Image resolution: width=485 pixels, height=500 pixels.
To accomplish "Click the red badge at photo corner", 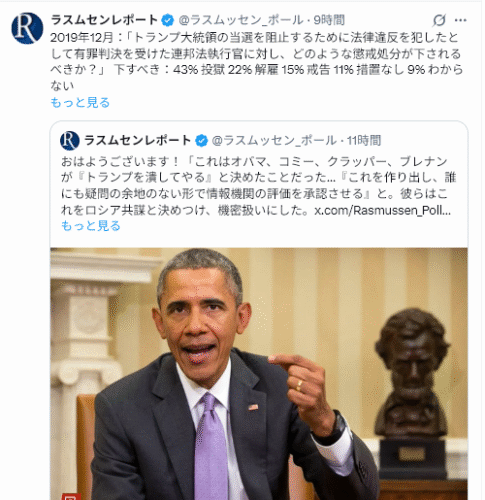I will click(71, 497).
